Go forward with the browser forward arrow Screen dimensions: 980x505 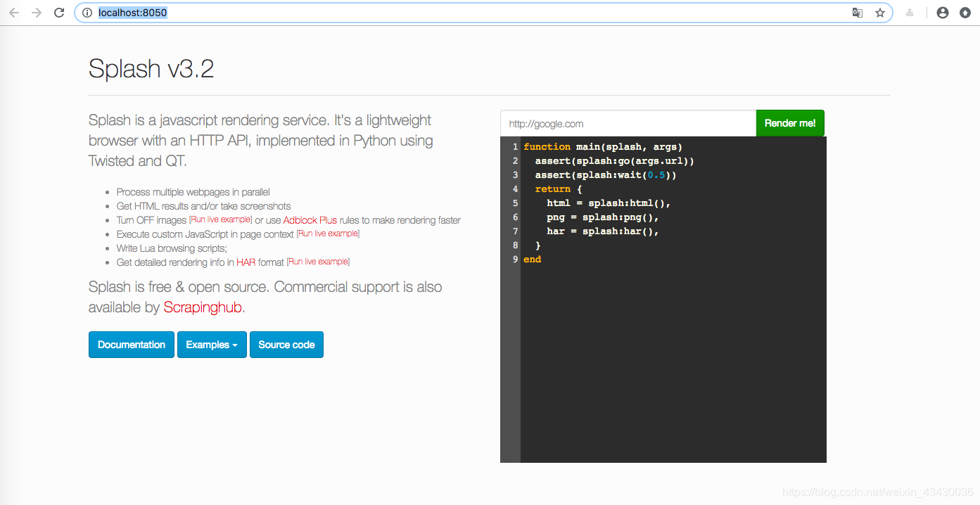point(37,13)
